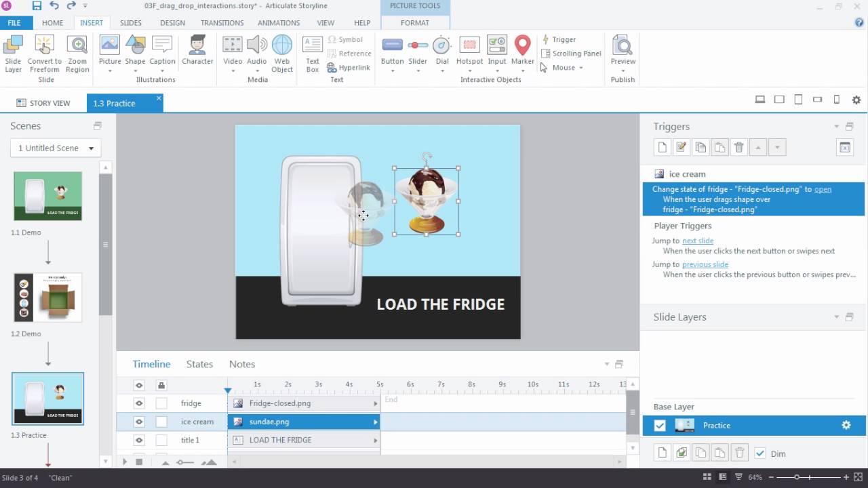Select the 1.2 Demo slide thumbnail
868x488 pixels.
tap(47, 298)
